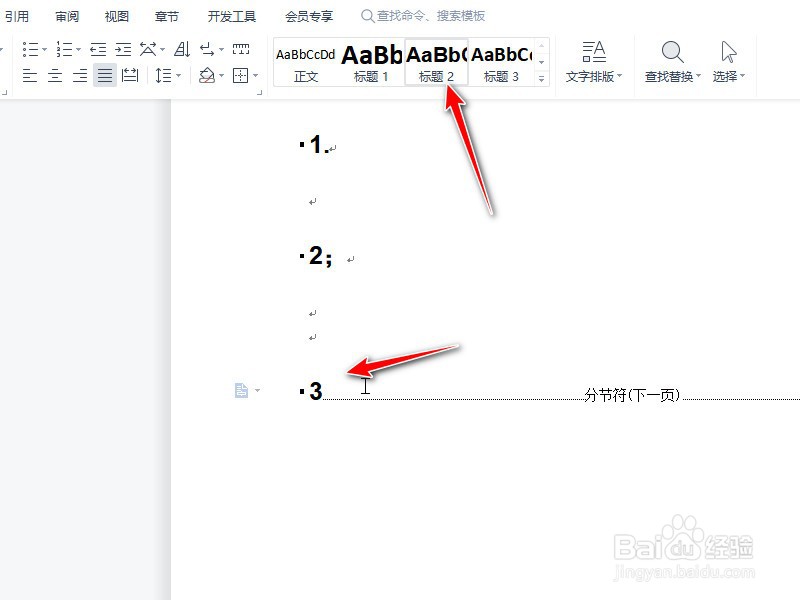Click the tab stops ruler icon
Viewport: 800px width, 600px height.
(241, 49)
